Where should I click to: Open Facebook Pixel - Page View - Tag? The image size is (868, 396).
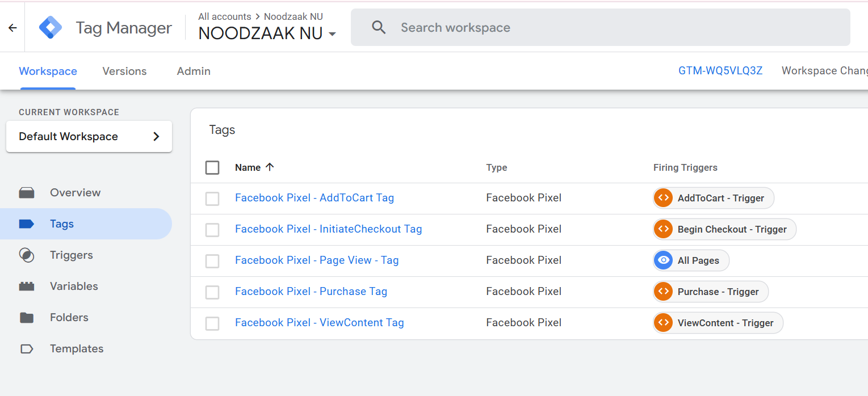(x=317, y=260)
